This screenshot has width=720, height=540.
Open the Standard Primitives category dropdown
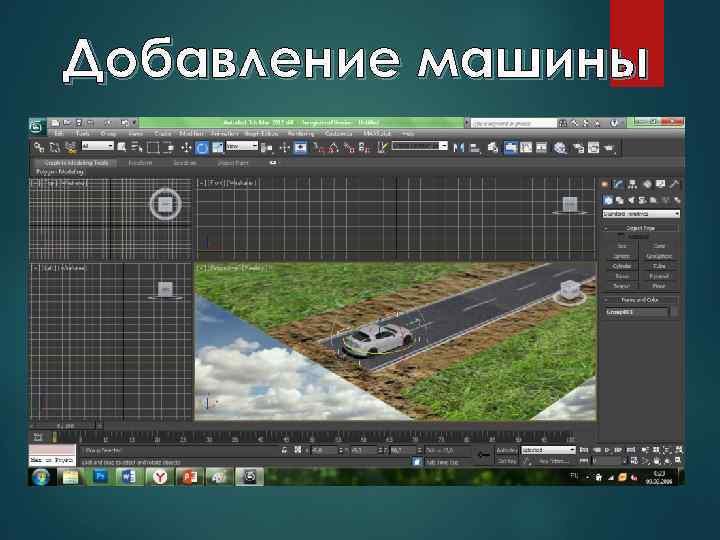[641, 214]
